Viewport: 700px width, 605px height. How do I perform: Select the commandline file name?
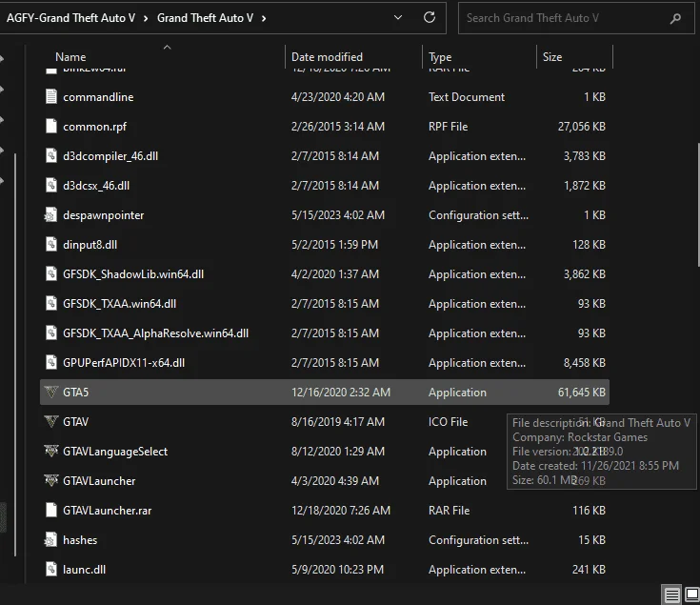click(x=98, y=97)
